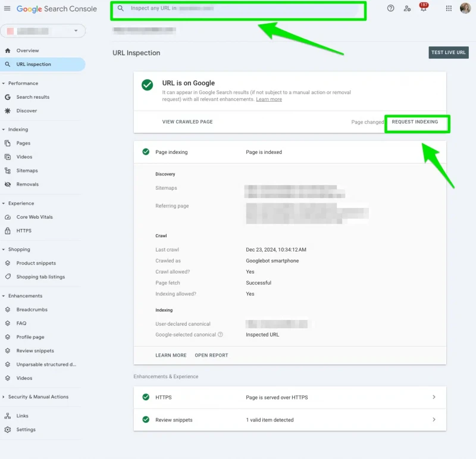Click the Overview home icon

[x=8, y=51]
